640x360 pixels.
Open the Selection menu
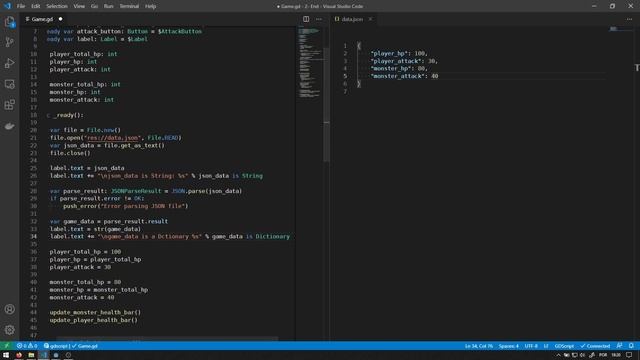(57, 6)
